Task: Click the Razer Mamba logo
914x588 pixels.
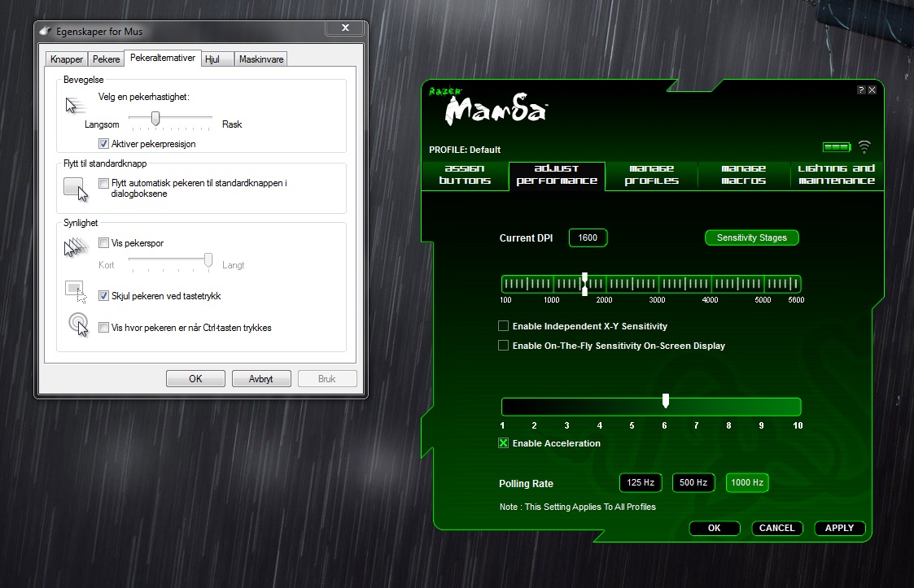Action: (x=488, y=106)
